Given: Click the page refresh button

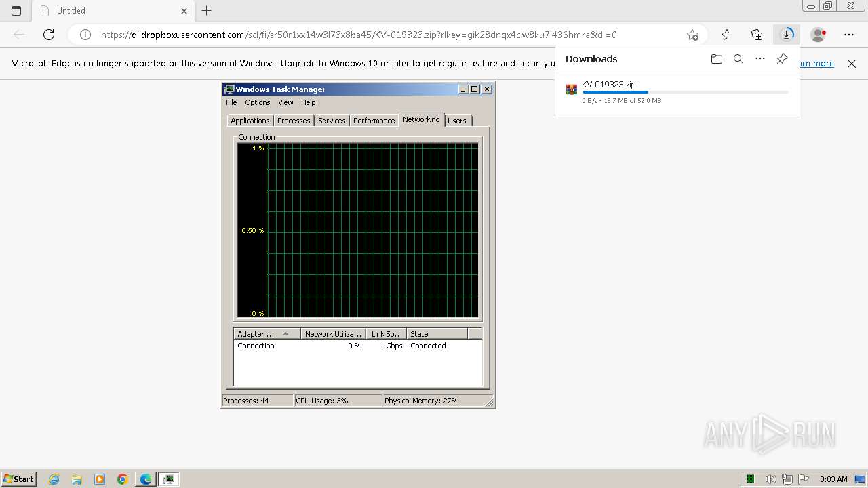Looking at the screenshot, I should (49, 35).
